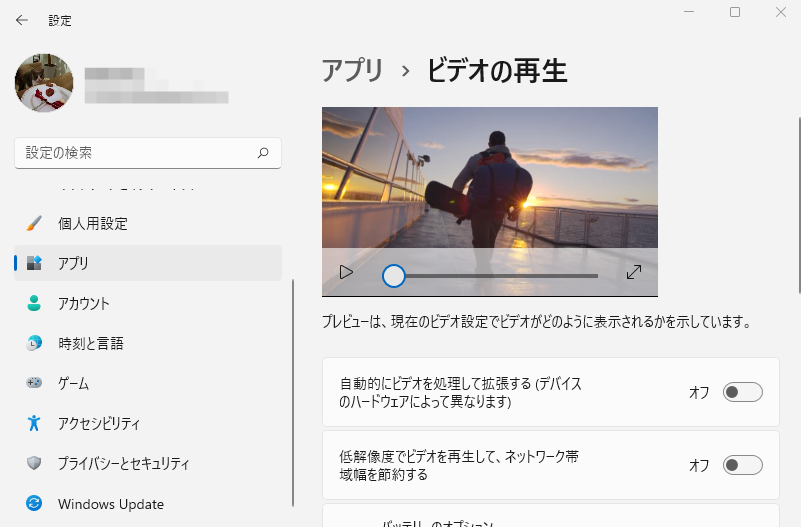
Task: Expand the preview video to fullscreen
Action: tap(633, 272)
